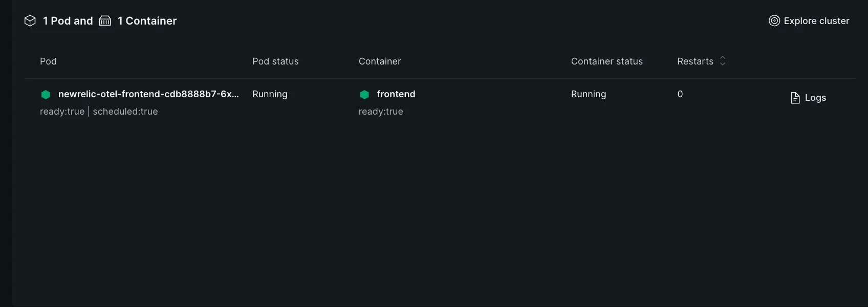
Task: Click the Explore cluster target icon
Action: (x=774, y=21)
